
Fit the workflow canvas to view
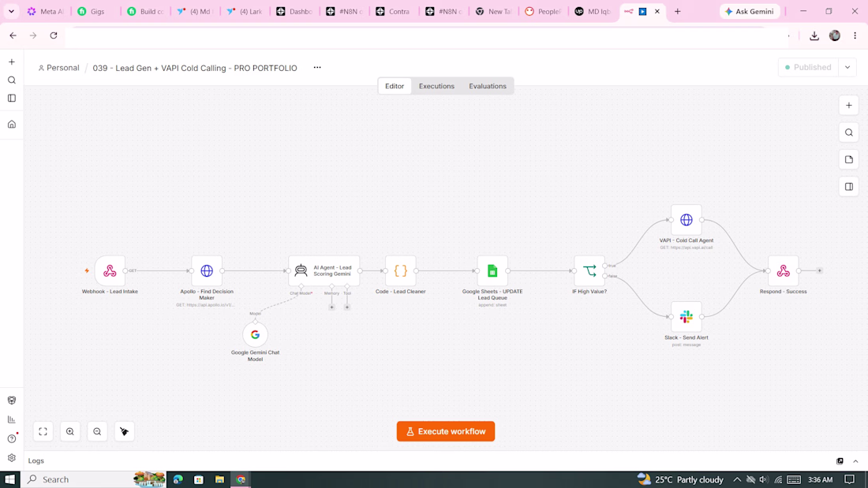(x=43, y=431)
